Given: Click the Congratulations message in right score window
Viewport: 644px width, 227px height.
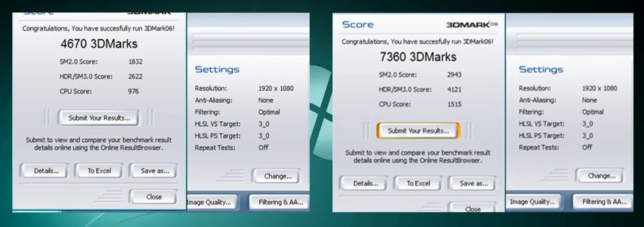Looking at the screenshot, I should 417,42.
